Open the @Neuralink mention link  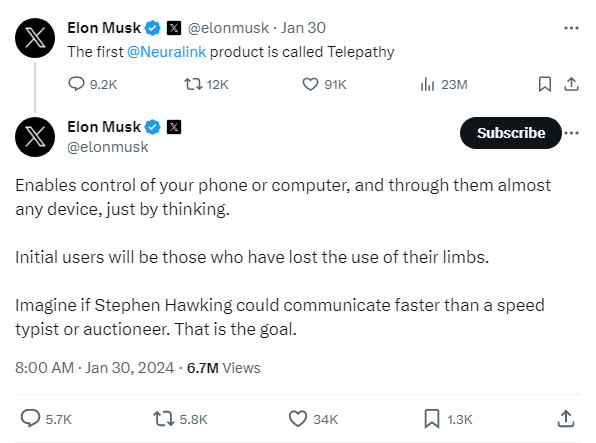tap(166, 52)
